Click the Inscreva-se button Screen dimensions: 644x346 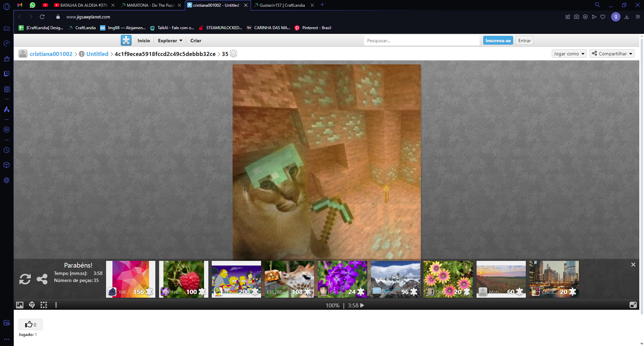click(498, 41)
